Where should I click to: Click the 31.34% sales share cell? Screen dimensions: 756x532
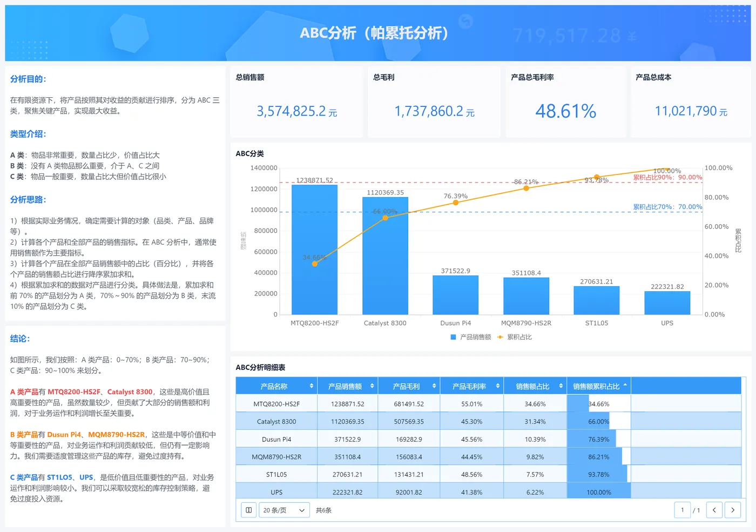(x=535, y=421)
